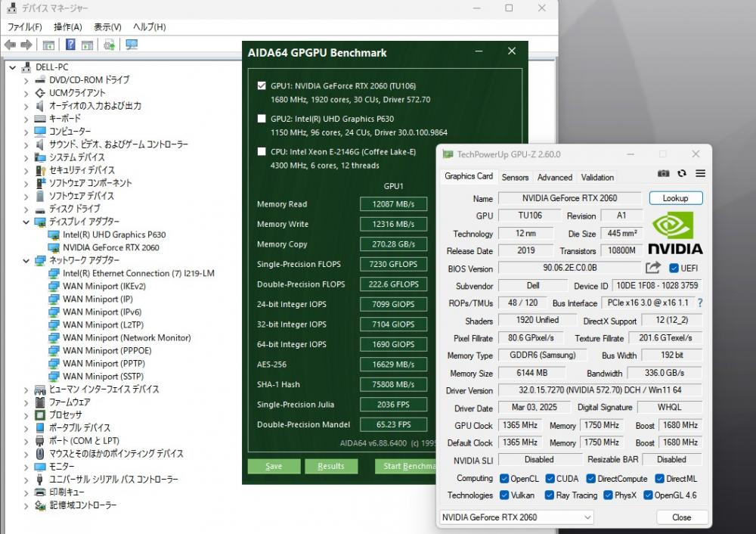
Task: Expand the monitors (モニター) node
Action: [x=26, y=467]
